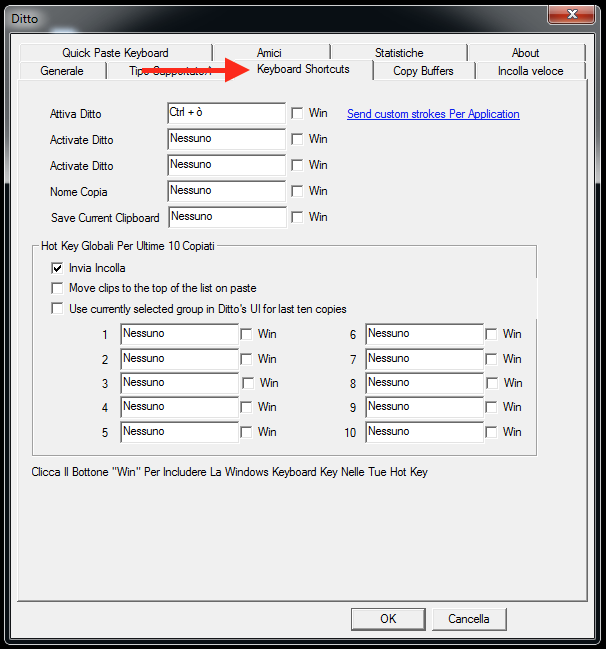Tick Win checkbox for hot key 2
Viewport: 606px width, 649px height.
pos(246,359)
